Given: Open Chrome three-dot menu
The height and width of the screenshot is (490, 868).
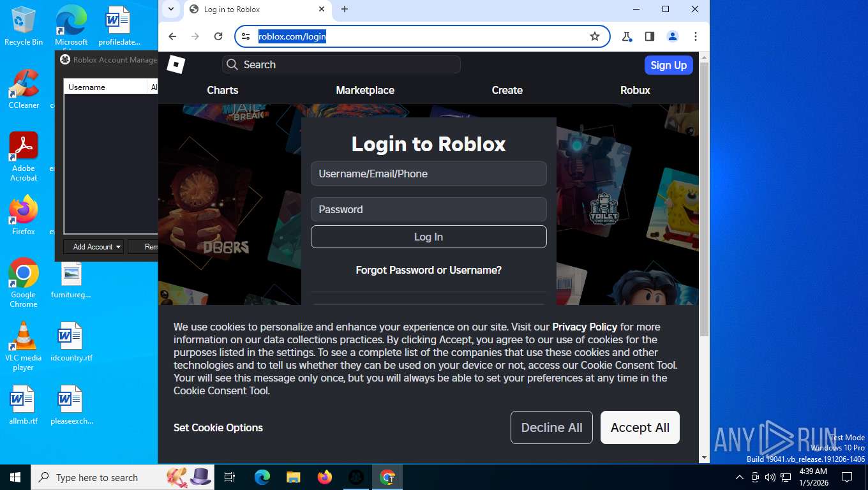Looking at the screenshot, I should pos(696,36).
